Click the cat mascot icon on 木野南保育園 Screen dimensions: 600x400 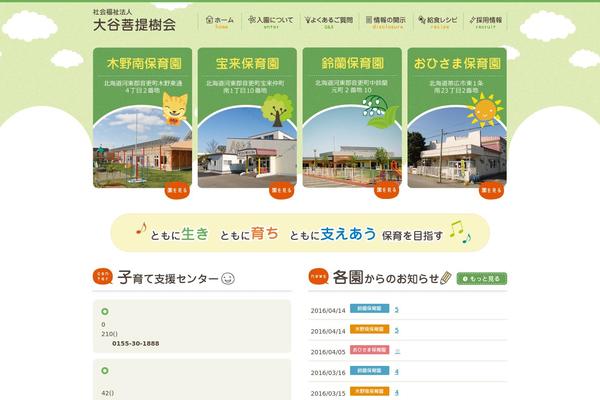coord(175,109)
